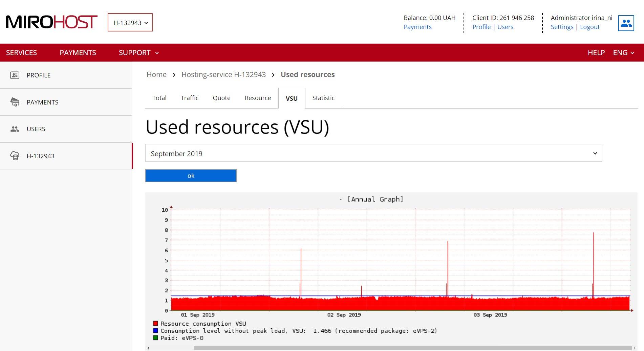
Task: Go to Home breadcrumb
Action: click(156, 74)
